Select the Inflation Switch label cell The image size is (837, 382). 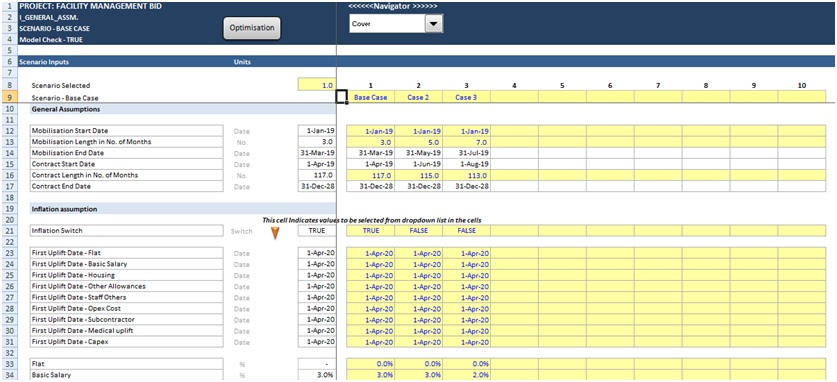127,230
